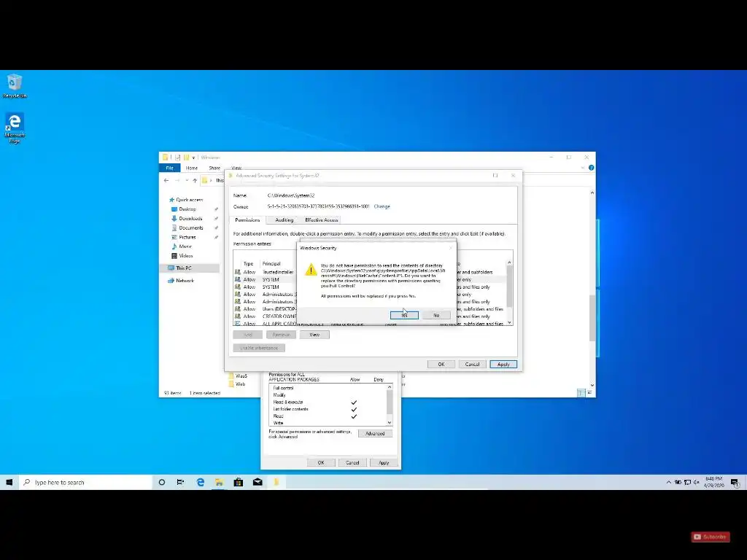Open the Recycle Bin desktop icon
Screen dimensions: 747x560
(15, 86)
